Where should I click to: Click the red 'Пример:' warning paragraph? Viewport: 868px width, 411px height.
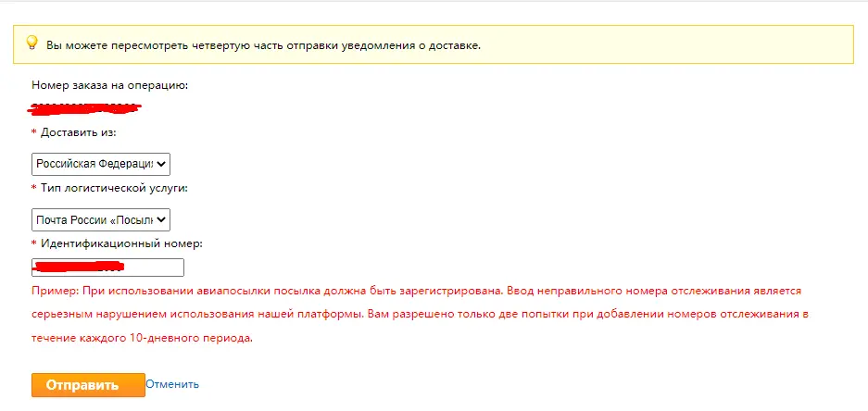pos(421,314)
